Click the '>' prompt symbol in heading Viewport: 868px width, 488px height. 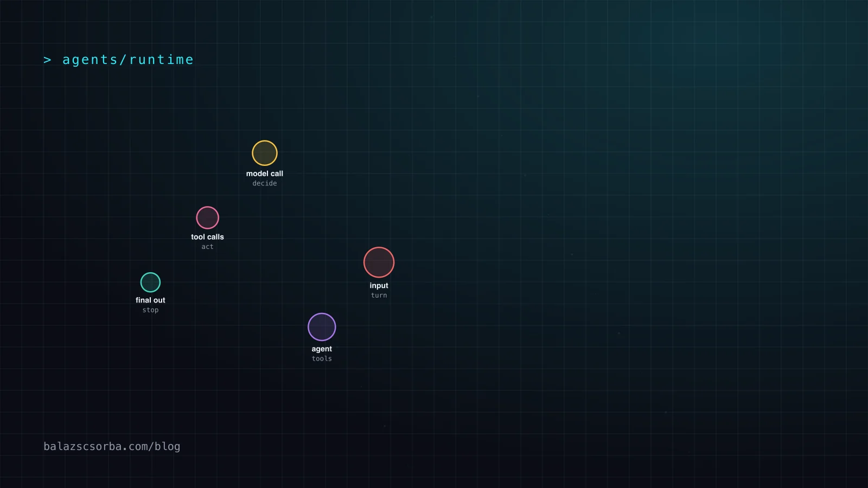pos(47,60)
